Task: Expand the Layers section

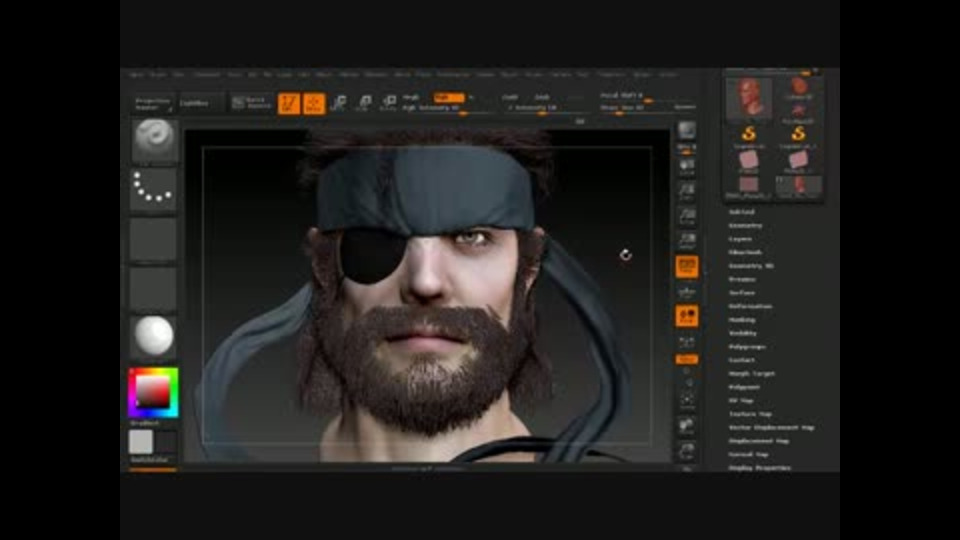Action: (740, 239)
